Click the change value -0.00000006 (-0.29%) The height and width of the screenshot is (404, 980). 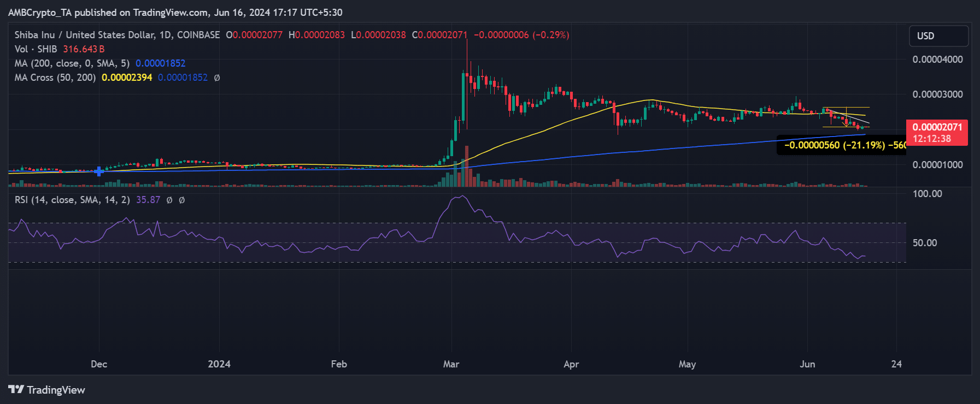(x=521, y=35)
